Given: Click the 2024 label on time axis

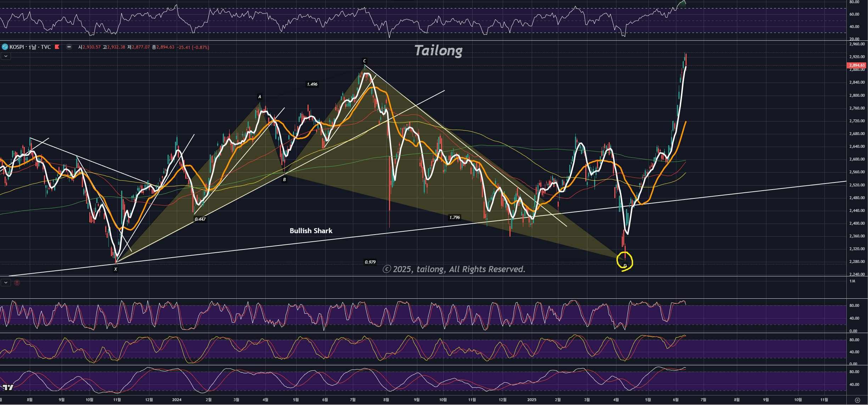Looking at the screenshot, I should [176, 400].
